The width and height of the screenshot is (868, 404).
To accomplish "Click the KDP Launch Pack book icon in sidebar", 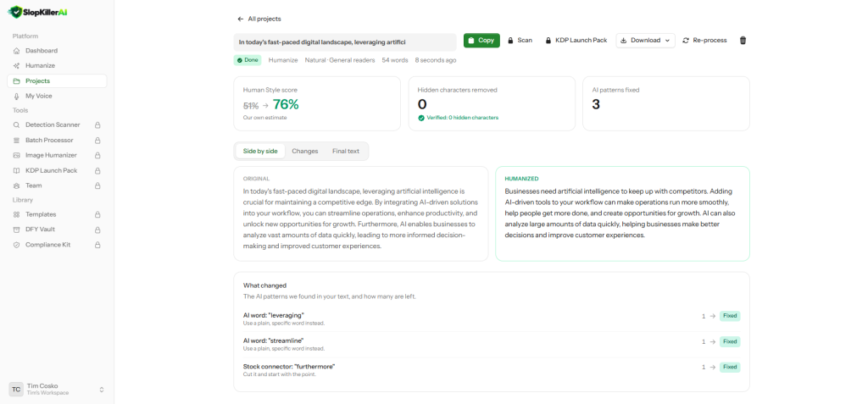I will (x=17, y=170).
